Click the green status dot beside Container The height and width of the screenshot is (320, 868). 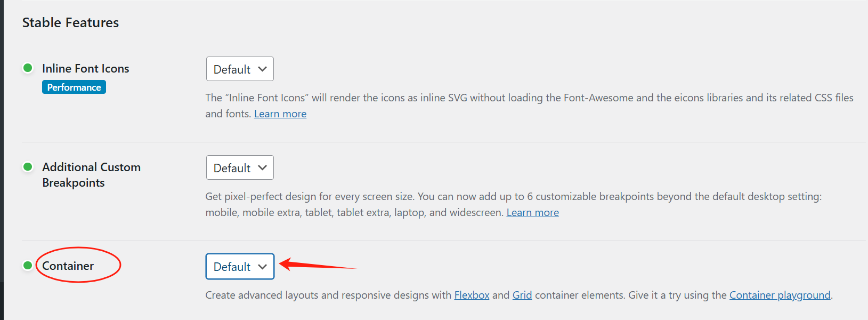[28, 265]
